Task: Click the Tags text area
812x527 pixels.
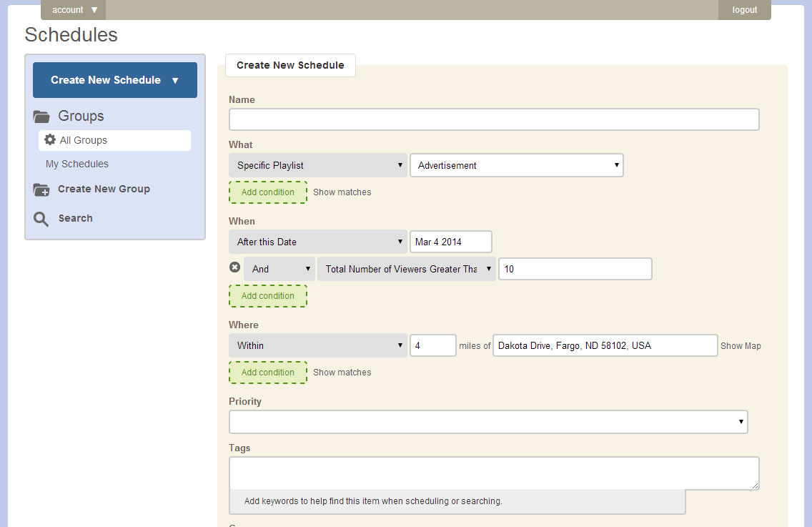Action: (x=494, y=473)
